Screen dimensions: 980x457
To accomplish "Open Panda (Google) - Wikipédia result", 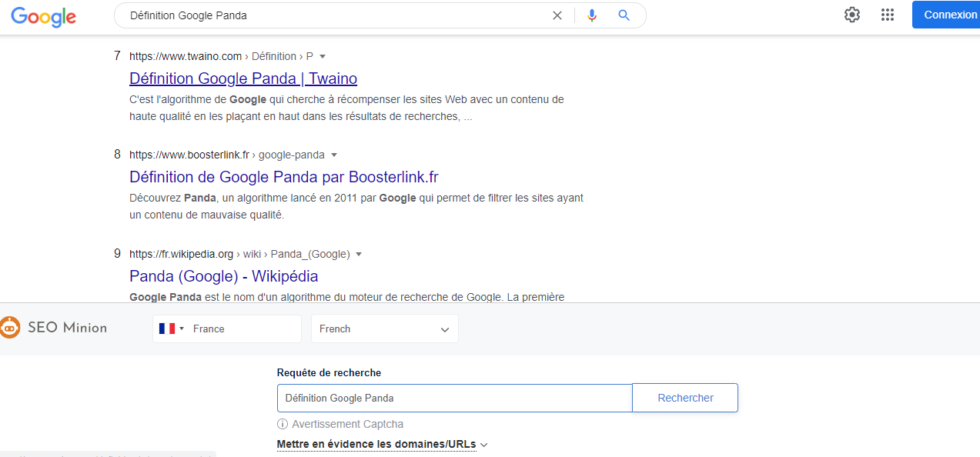I will click(x=224, y=276).
